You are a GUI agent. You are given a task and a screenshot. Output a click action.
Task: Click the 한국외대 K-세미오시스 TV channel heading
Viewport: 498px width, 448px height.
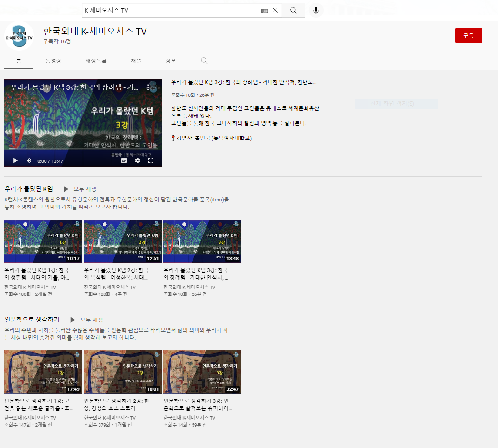[95, 32]
